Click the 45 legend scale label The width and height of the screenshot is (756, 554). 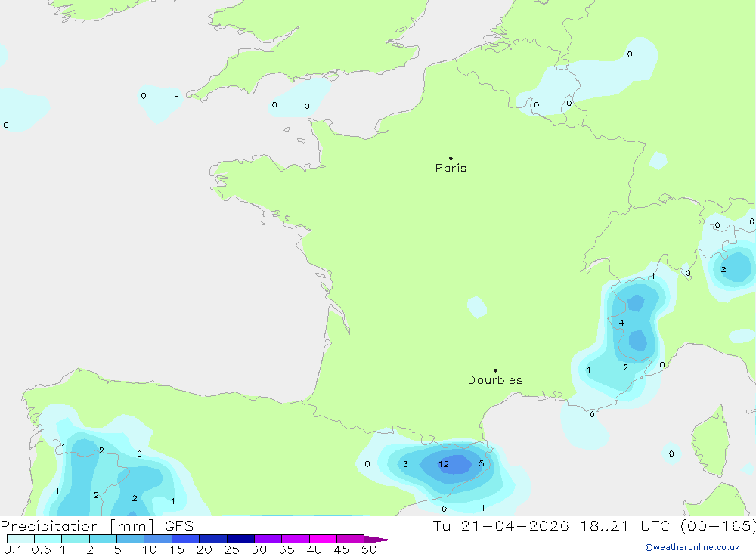[x=342, y=549]
